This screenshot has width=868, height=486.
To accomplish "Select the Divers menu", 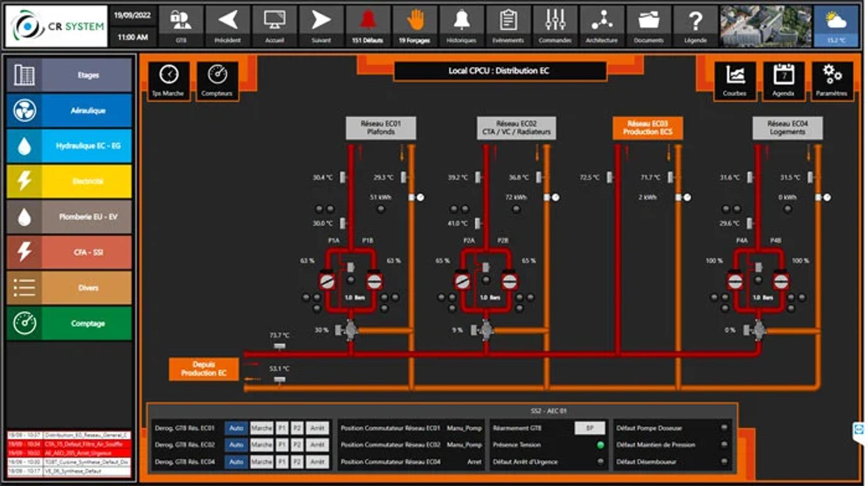I will 69,287.
